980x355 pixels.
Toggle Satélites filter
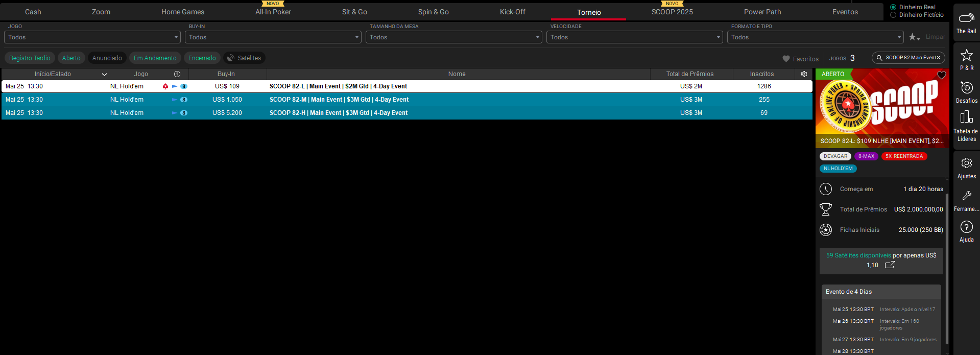coord(244,58)
